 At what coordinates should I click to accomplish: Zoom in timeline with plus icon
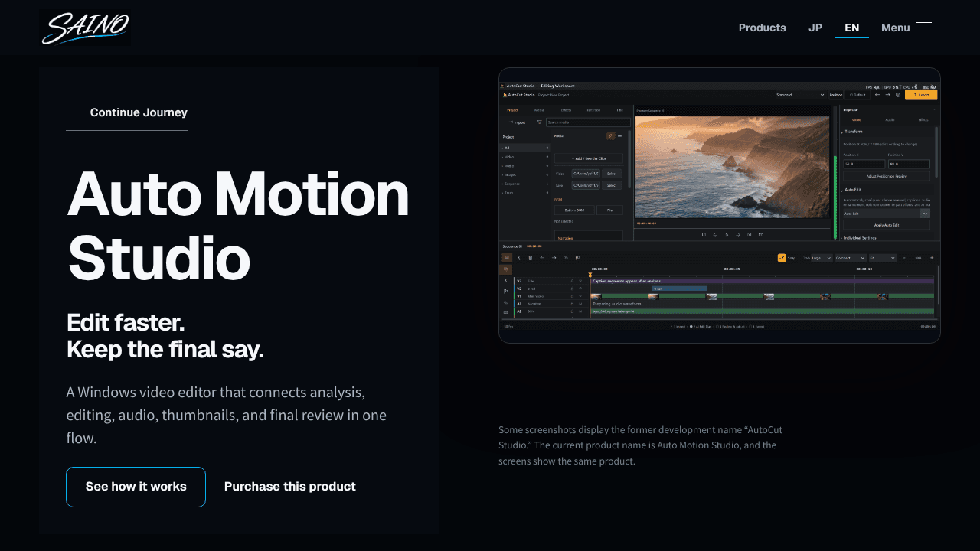coord(932,258)
